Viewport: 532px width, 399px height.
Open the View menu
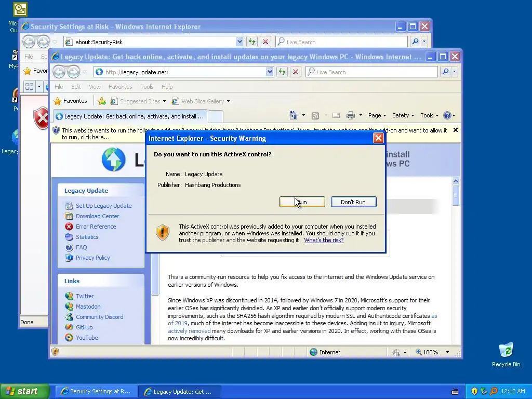click(x=95, y=87)
